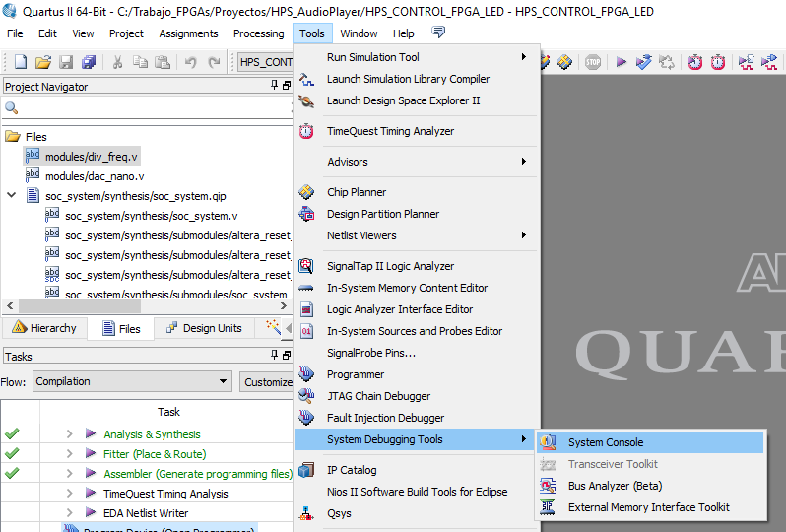Click the Undo arrow icon
The width and height of the screenshot is (786, 532).
pos(190,63)
